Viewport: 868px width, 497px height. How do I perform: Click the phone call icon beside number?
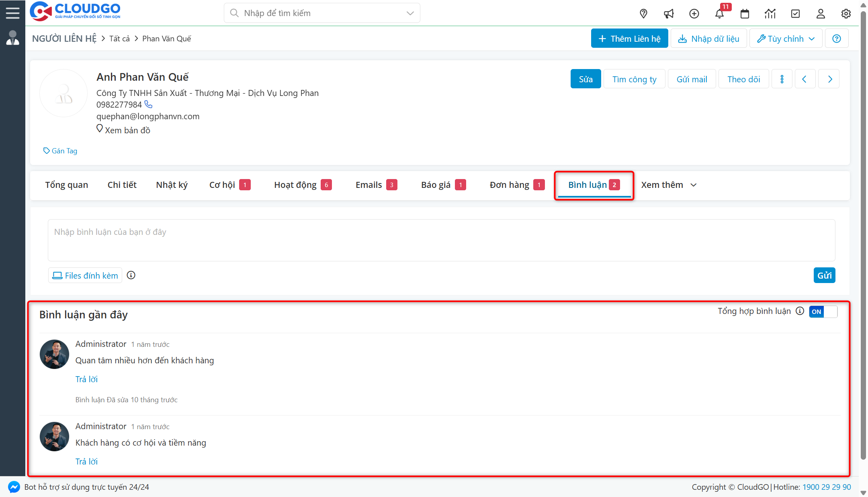148,104
